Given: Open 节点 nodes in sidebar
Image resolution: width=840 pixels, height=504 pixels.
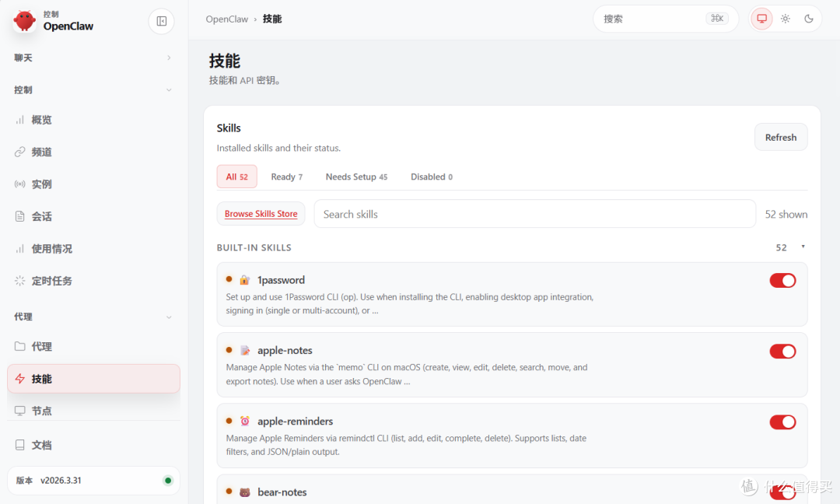Looking at the screenshot, I should point(94,411).
